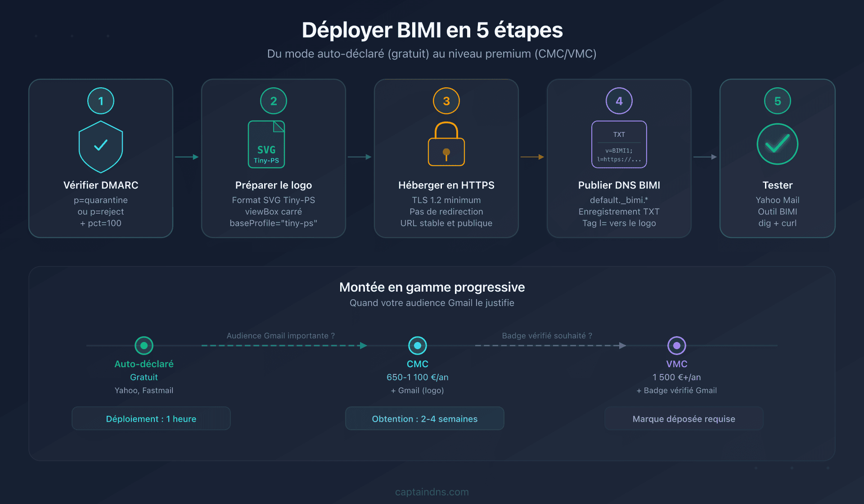Click the TXT record document icon
Viewport: 864px width, 504px height.
point(619,144)
